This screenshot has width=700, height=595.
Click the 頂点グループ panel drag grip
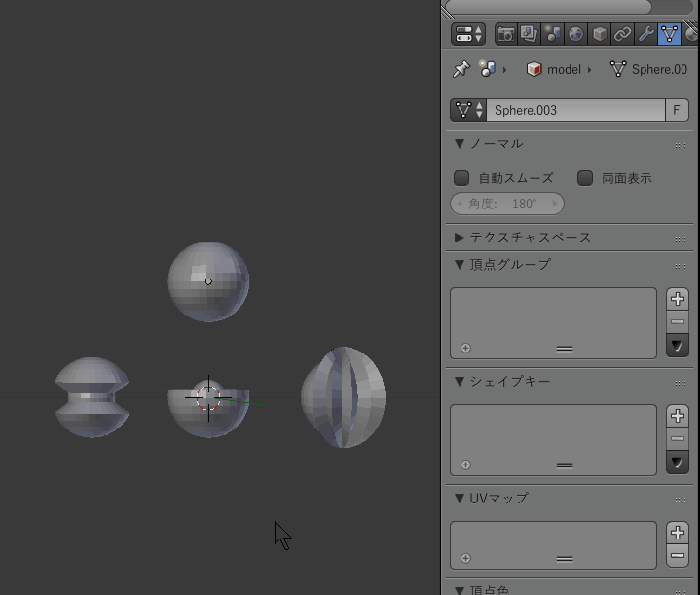(681, 266)
